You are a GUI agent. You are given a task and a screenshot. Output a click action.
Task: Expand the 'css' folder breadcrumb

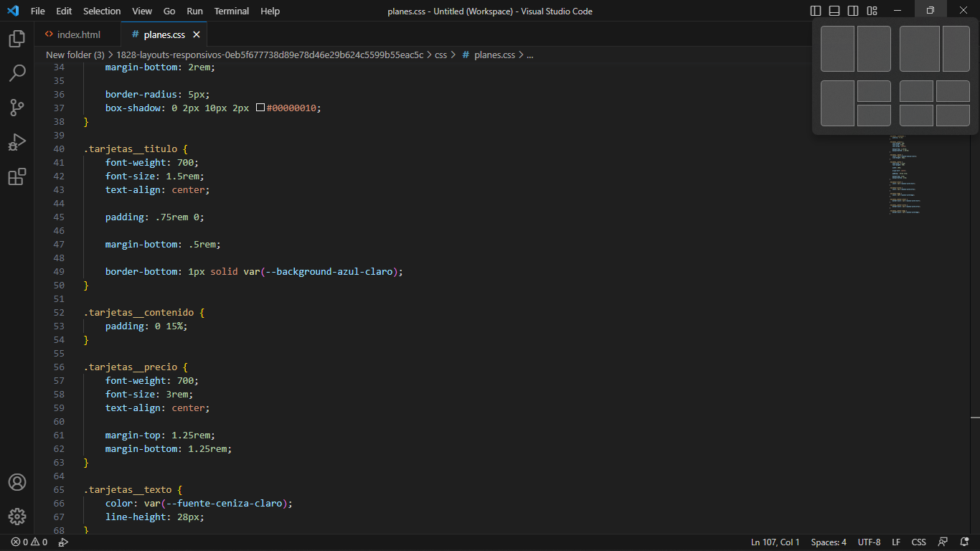tap(440, 55)
